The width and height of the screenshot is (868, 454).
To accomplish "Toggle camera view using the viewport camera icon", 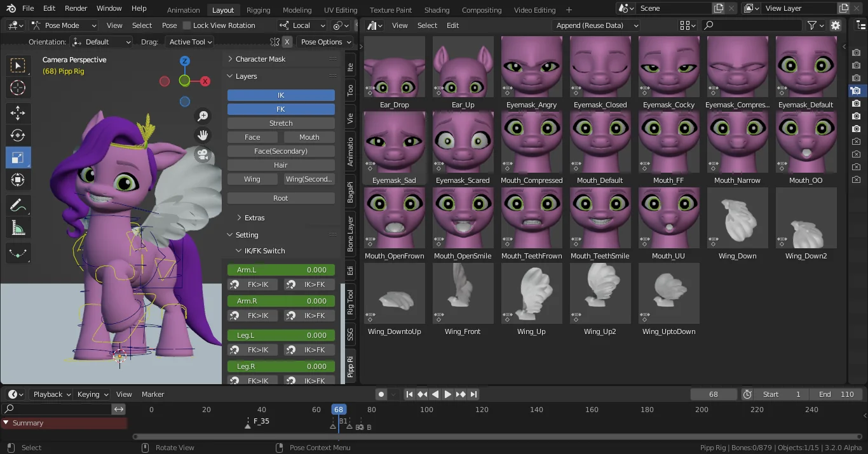I will pos(203,155).
